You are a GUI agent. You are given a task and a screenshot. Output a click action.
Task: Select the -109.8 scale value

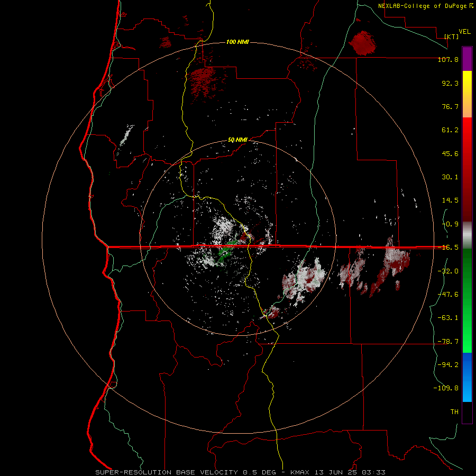click(446, 388)
